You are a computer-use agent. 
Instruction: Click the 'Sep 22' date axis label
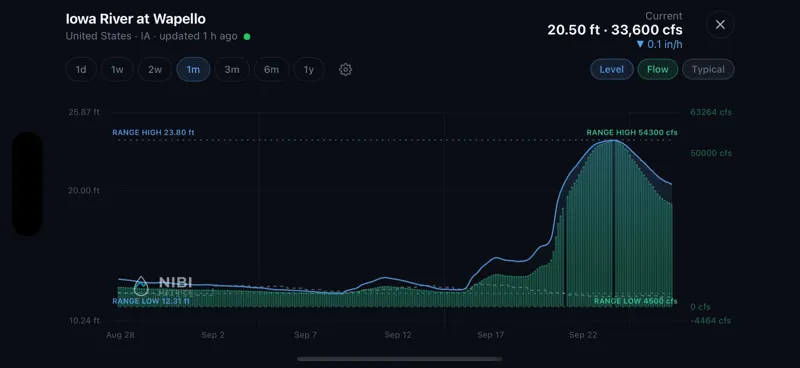coord(583,335)
